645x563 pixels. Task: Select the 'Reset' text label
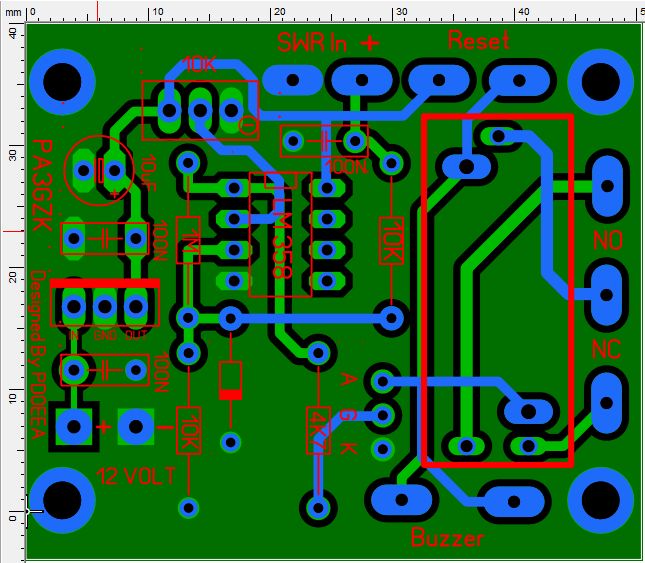pos(479,41)
